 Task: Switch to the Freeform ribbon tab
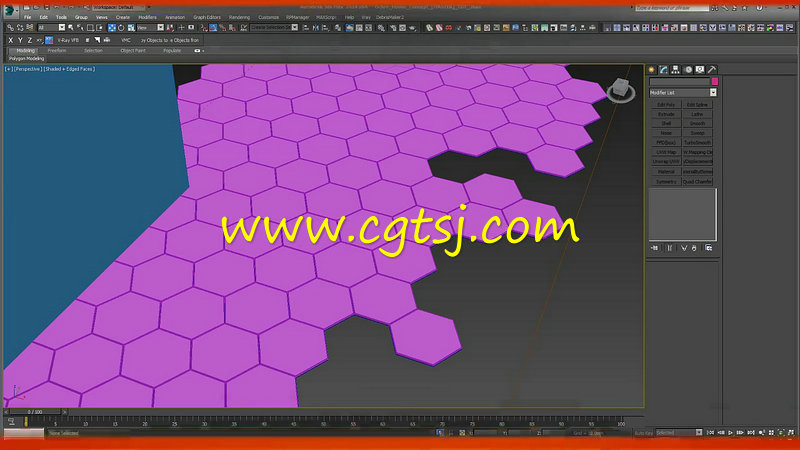point(57,51)
